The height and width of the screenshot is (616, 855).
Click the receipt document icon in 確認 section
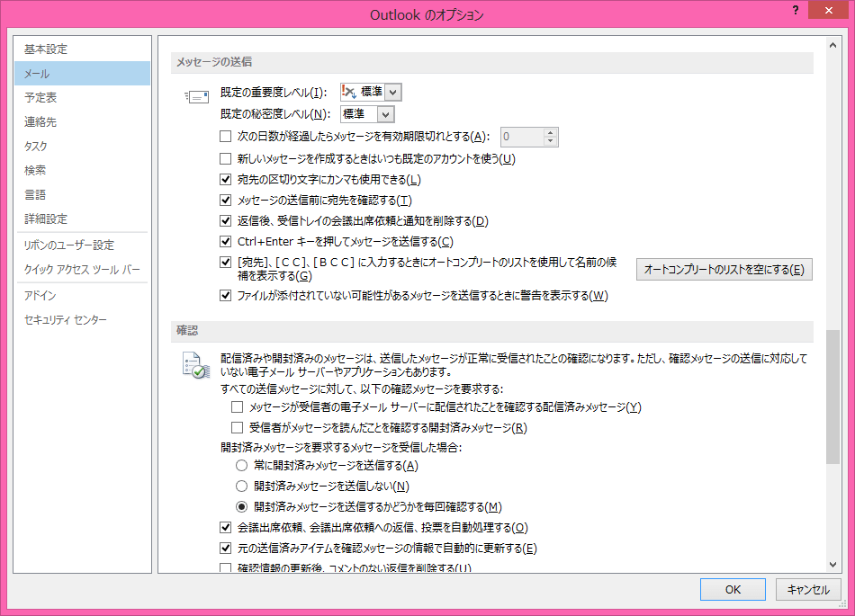click(x=196, y=365)
